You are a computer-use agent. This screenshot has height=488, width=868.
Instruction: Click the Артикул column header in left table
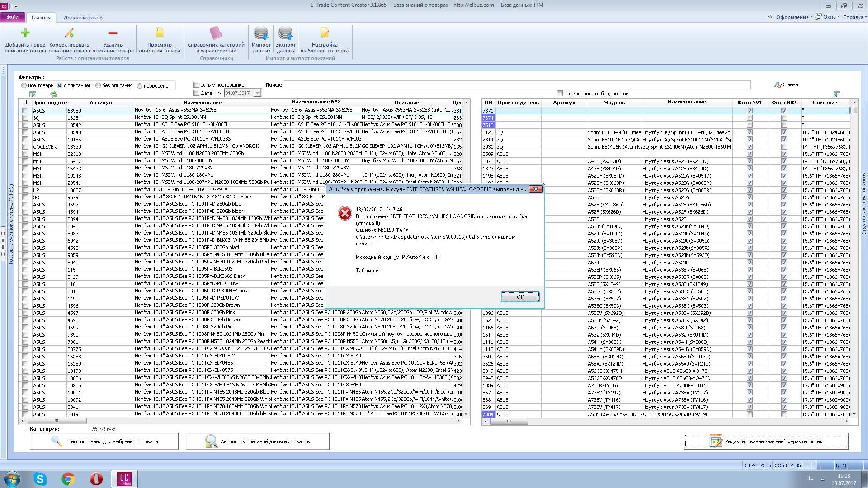(101, 103)
